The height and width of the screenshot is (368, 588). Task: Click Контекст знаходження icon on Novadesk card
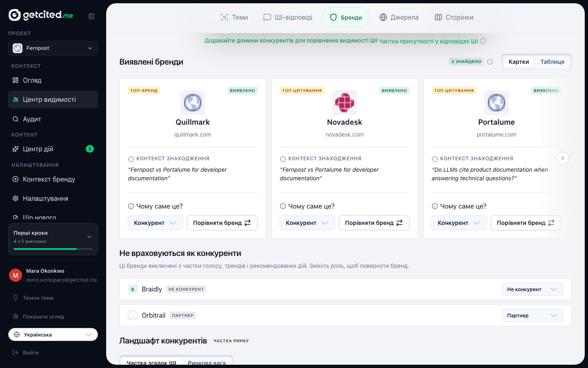click(x=283, y=159)
